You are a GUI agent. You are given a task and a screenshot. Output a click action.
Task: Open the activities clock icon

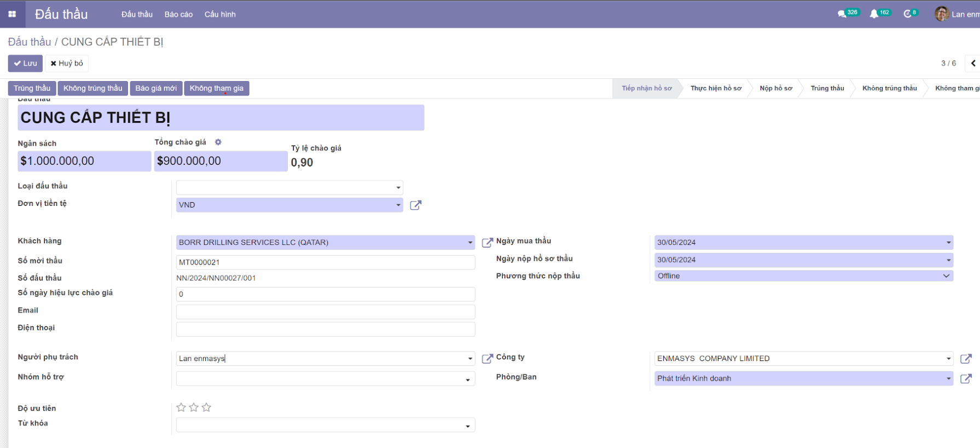907,14
